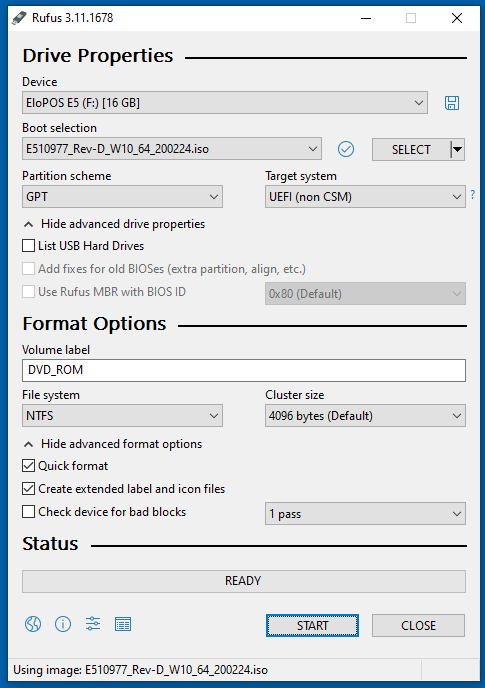Click the blue help question mark

pos(473,194)
